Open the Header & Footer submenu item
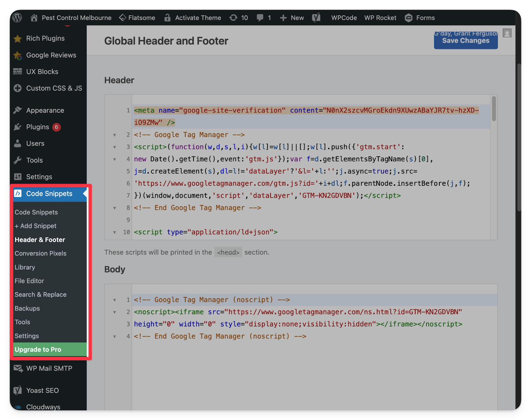 [x=40, y=240]
